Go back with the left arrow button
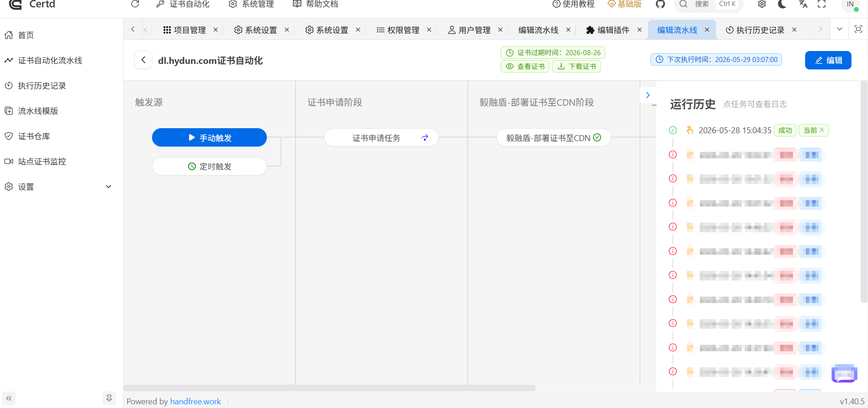The width and height of the screenshot is (868, 408). tap(143, 60)
